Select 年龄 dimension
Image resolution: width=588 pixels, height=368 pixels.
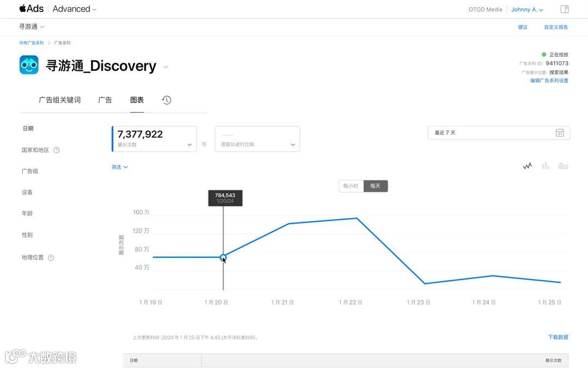click(x=27, y=213)
